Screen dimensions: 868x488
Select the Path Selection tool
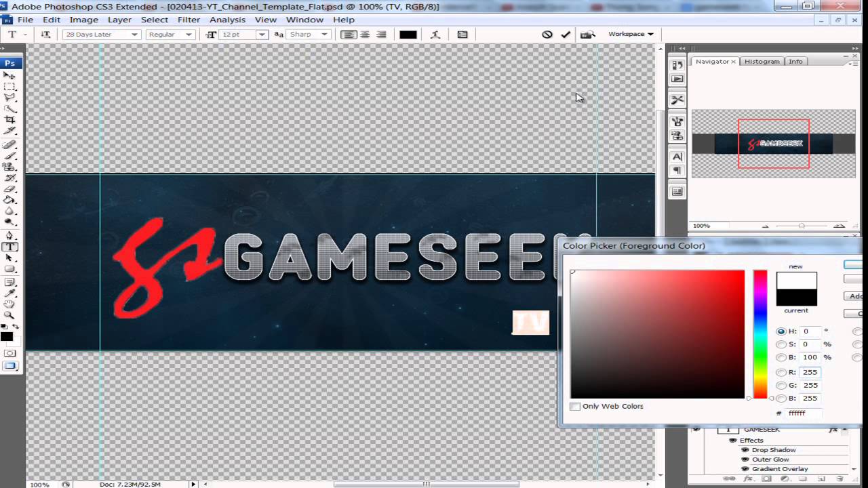click(9, 258)
